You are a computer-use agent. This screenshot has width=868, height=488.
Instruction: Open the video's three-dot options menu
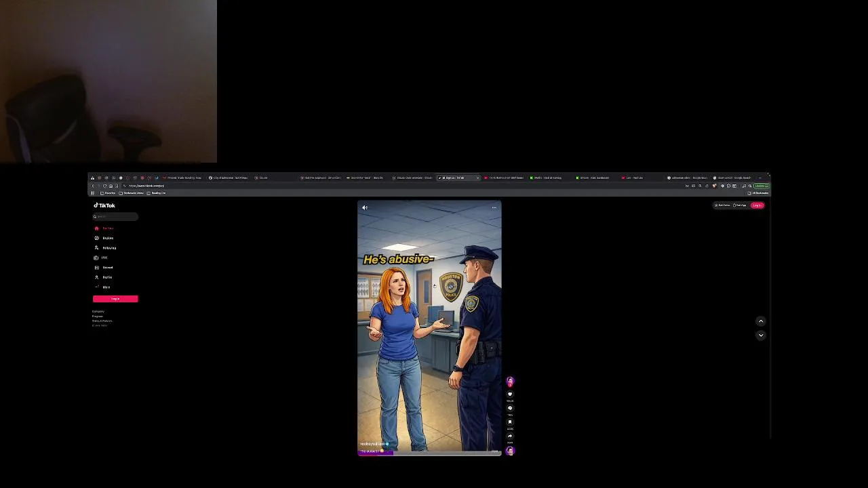[x=494, y=207]
